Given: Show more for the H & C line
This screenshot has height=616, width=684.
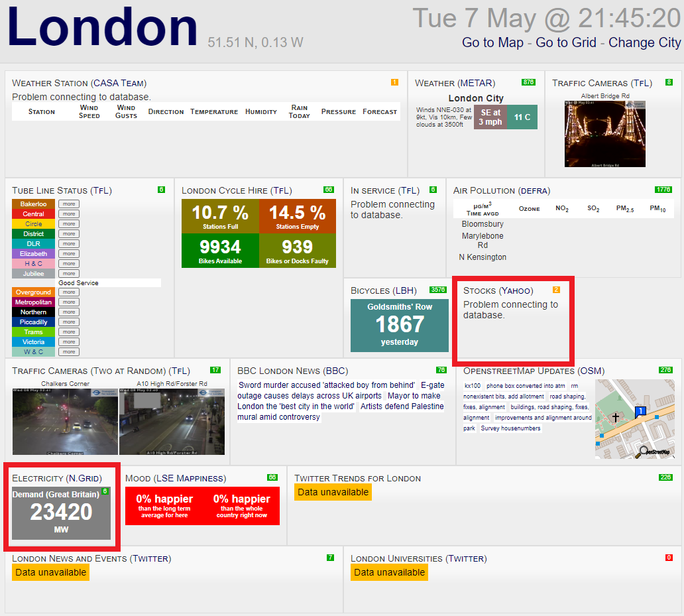Looking at the screenshot, I should 69,263.
